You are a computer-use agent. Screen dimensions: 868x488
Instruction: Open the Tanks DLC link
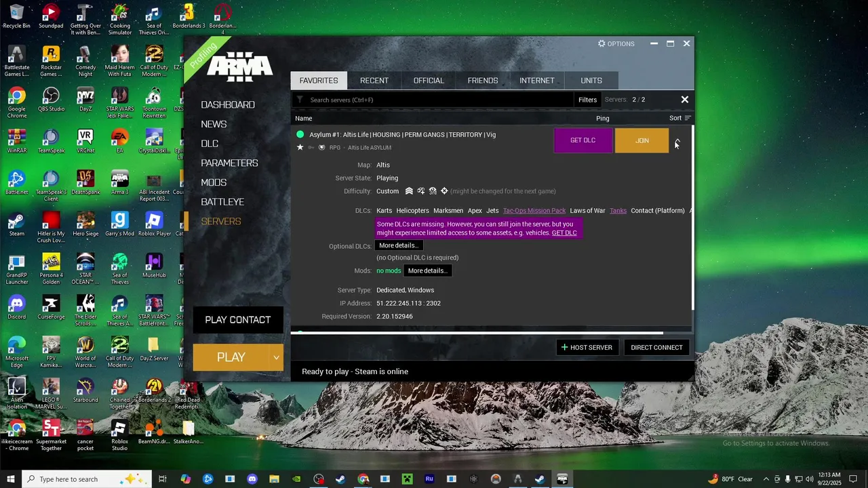618,211
